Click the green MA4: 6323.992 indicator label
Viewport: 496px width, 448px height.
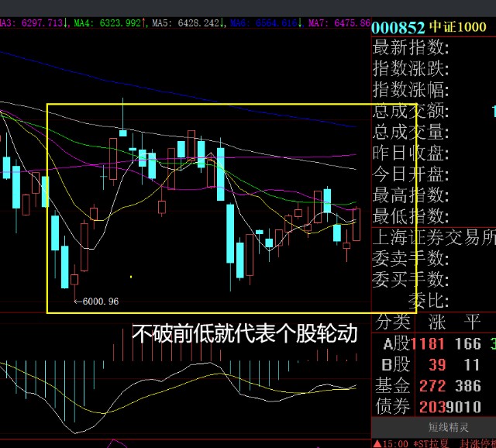coord(109,22)
